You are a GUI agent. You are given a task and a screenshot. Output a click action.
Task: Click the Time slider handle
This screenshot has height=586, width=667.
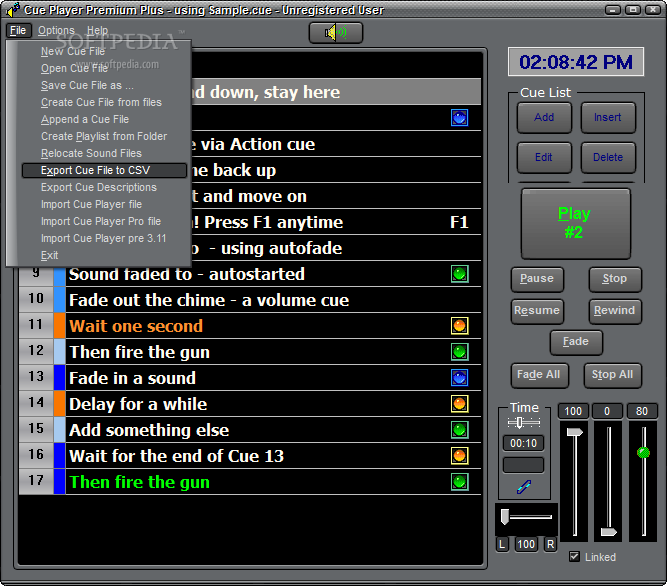(519, 422)
